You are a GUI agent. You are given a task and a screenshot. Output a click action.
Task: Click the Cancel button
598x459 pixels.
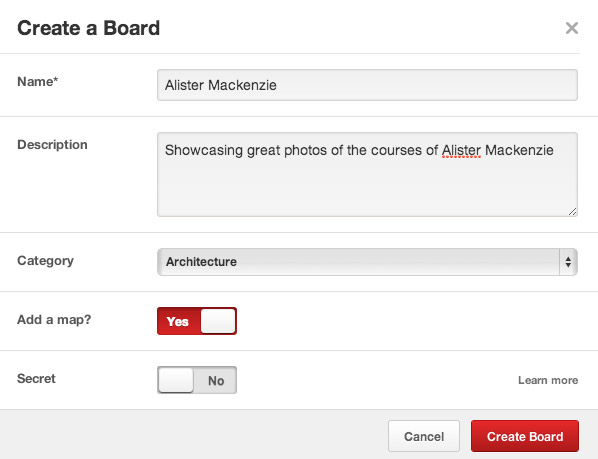424,436
